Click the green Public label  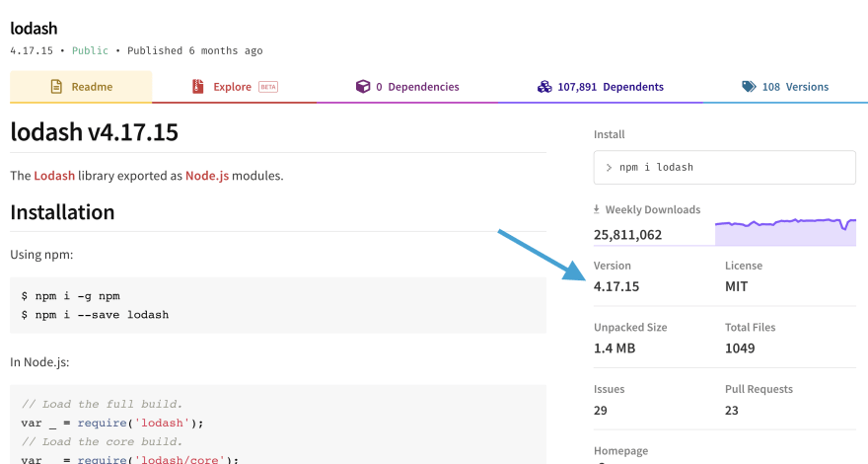point(90,50)
